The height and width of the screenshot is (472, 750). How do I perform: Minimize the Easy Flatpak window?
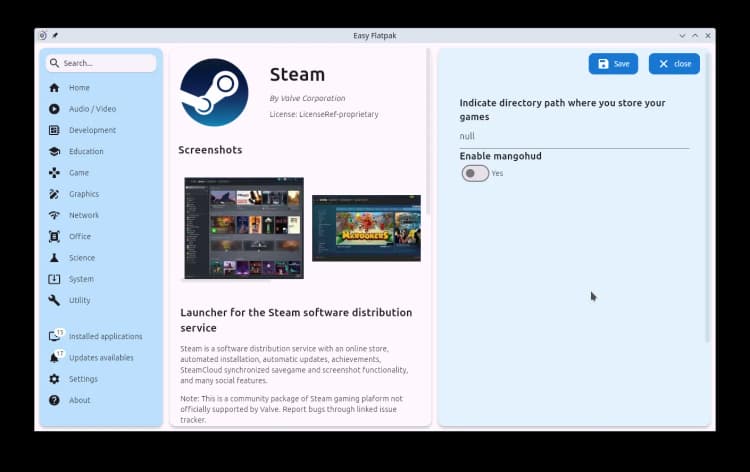pos(683,36)
